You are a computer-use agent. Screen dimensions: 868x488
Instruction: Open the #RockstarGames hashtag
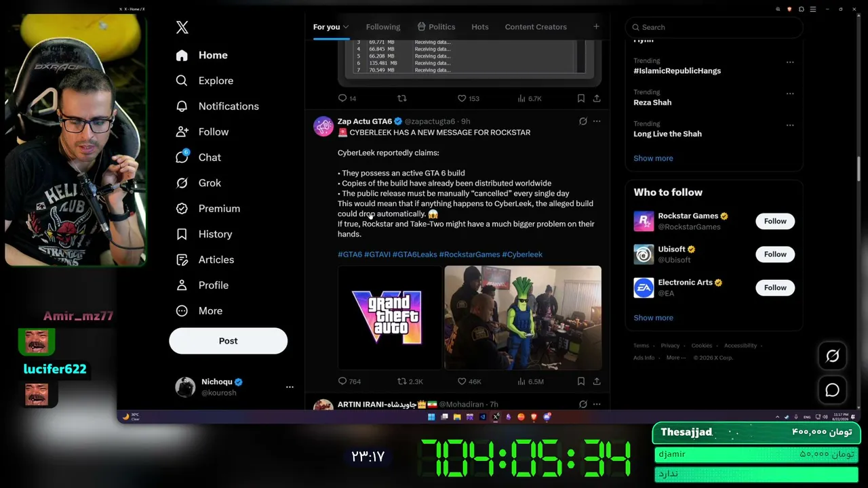pyautogui.click(x=469, y=255)
